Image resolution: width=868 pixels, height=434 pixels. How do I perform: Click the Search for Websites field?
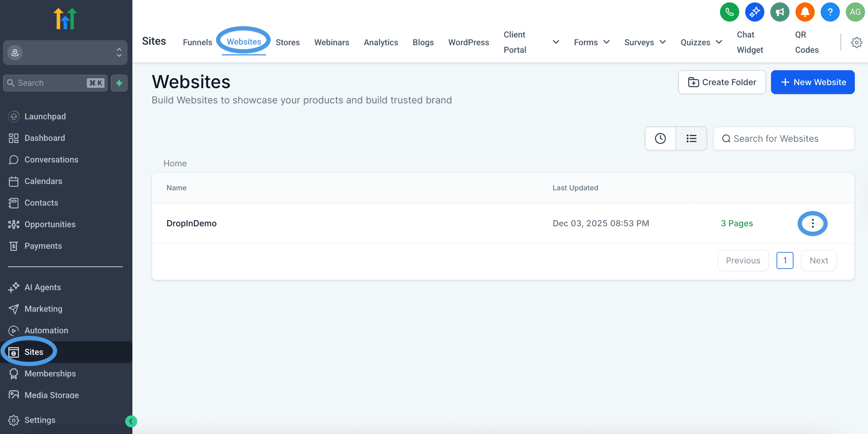point(784,139)
